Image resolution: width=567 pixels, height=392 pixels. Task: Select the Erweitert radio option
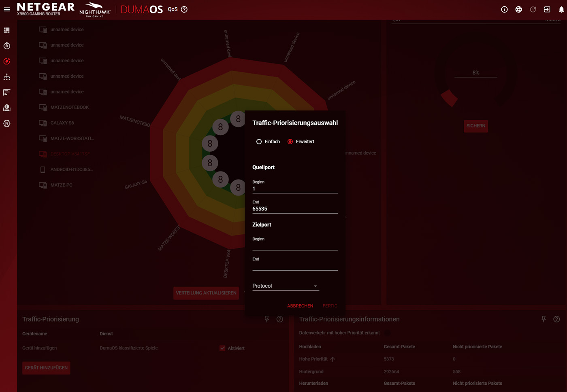pos(290,142)
